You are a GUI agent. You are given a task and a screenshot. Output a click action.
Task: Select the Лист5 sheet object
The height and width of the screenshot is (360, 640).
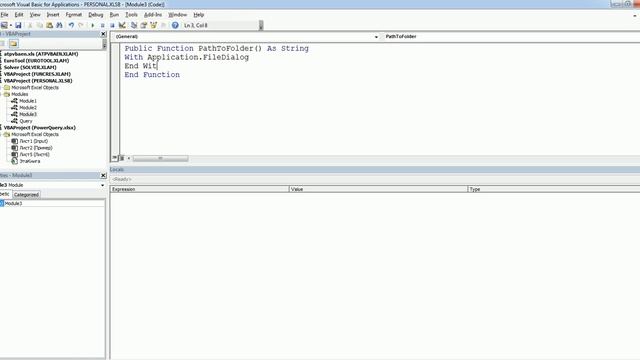click(34, 155)
